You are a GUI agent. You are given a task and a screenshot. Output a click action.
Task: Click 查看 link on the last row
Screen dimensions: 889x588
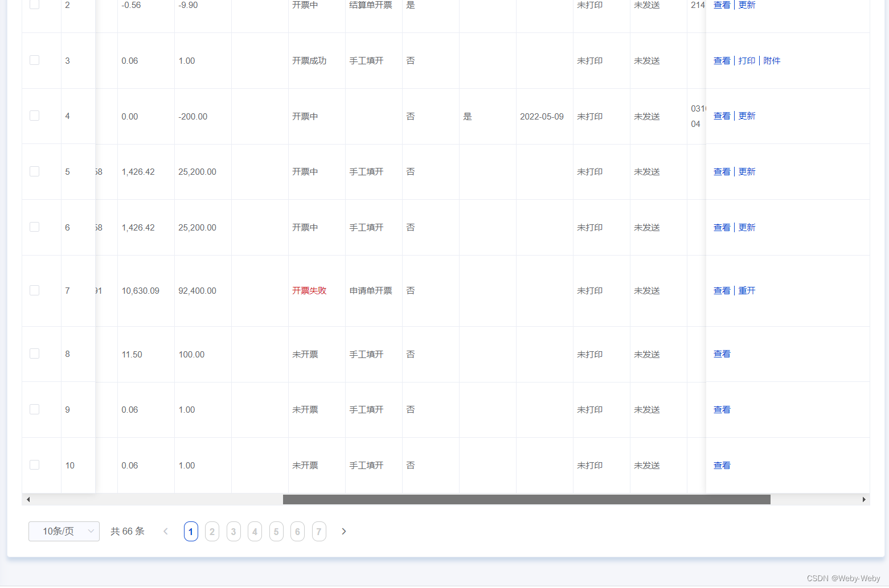point(722,465)
